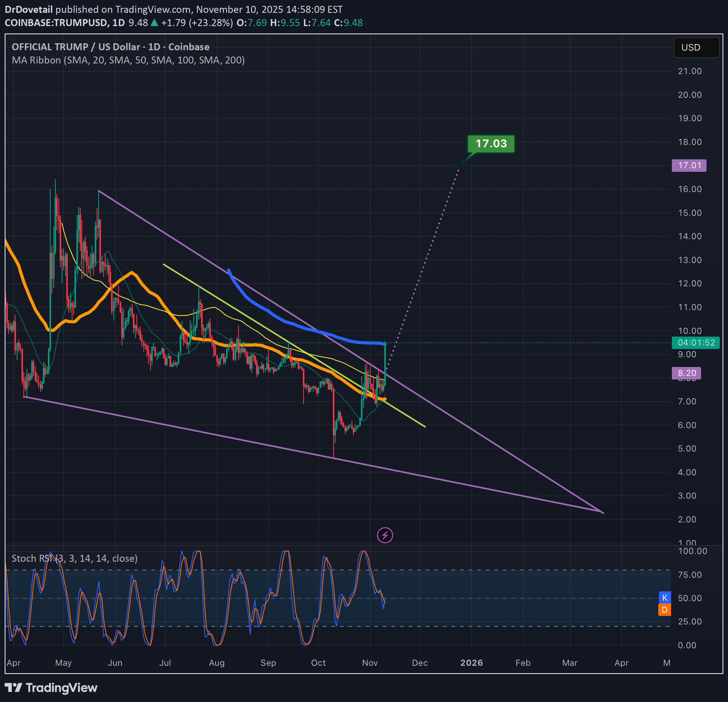Click the green 17.03 price target callout
This screenshot has height=702, width=728.
491,144
